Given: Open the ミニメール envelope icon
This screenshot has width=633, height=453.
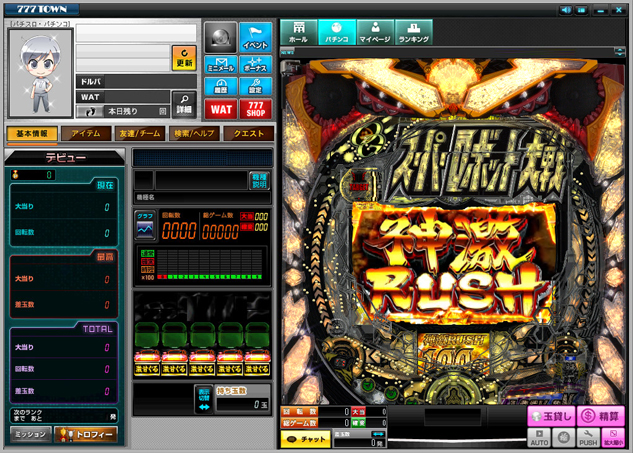Looking at the screenshot, I should point(220,65).
